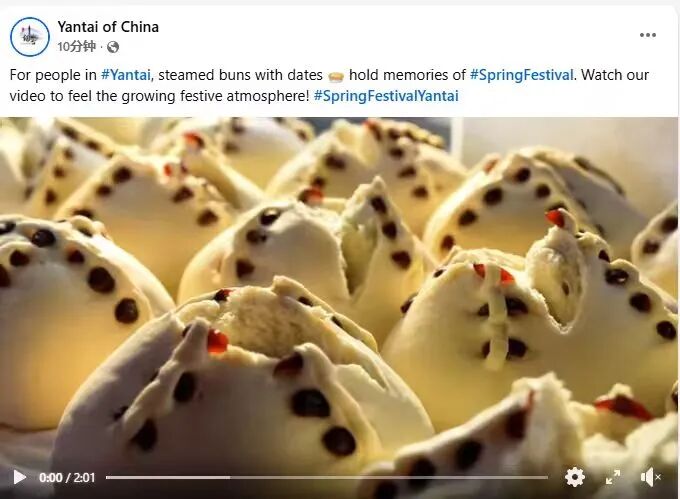The width and height of the screenshot is (680, 499).
Task: Open the #SpringFestival hashtag
Action: pyautogui.click(x=522, y=75)
